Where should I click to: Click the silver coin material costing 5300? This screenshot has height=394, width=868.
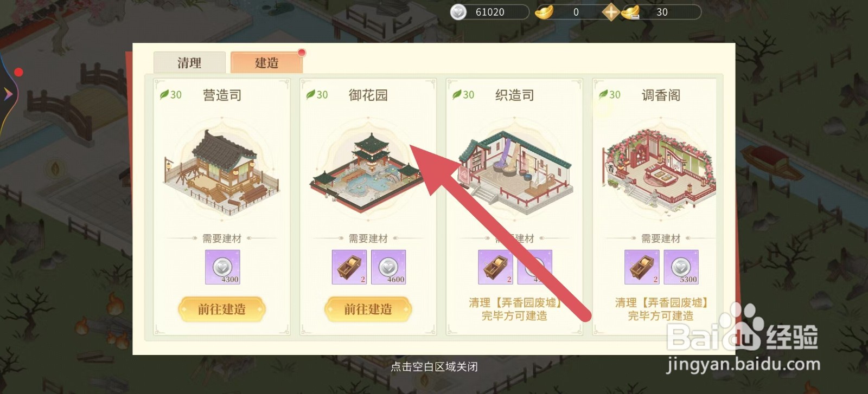[681, 267]
